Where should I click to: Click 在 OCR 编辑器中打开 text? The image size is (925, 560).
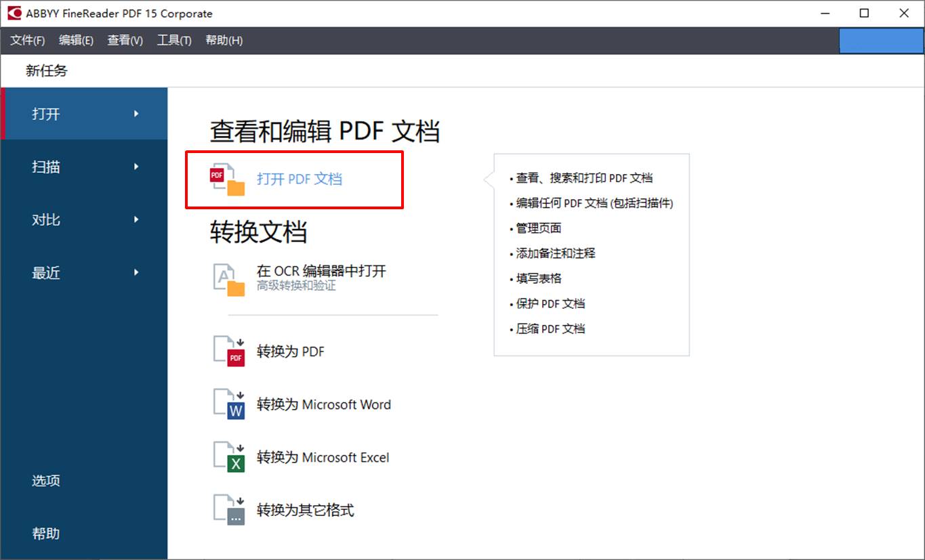[x=321, y=272]
